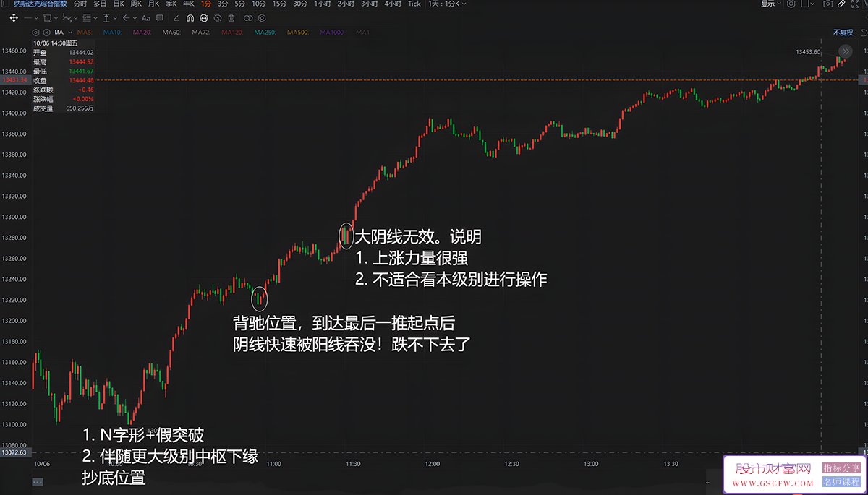Toggle the linked overlay circles icon
The image size is (868, 495).
pyautogui.click(x=248, y=17)
